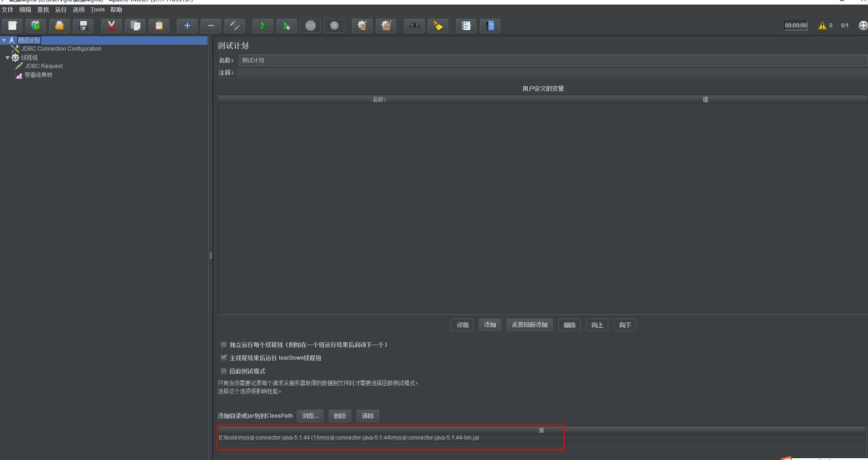The height and width of the screenshot is (460, 868).
Task: Click the 浏览... classpath button
Action: [x=310, y=416]
